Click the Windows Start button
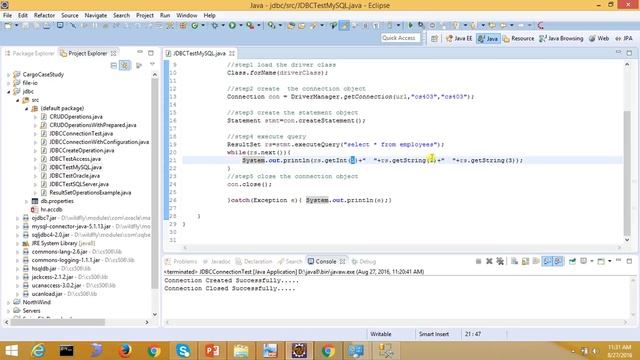 click(x=11, y=351)
